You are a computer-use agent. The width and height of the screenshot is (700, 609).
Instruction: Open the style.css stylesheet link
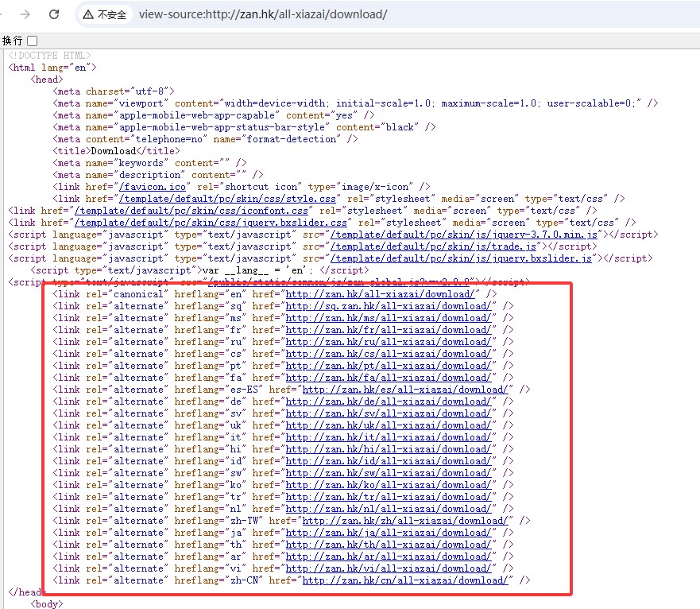pos(227,199)
